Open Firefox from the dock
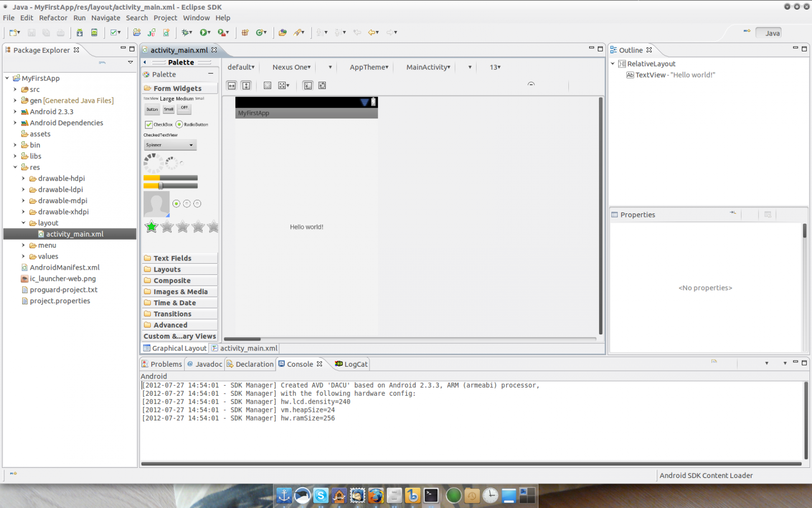Screen dimensions: 812x508 [x=376, y=495]
